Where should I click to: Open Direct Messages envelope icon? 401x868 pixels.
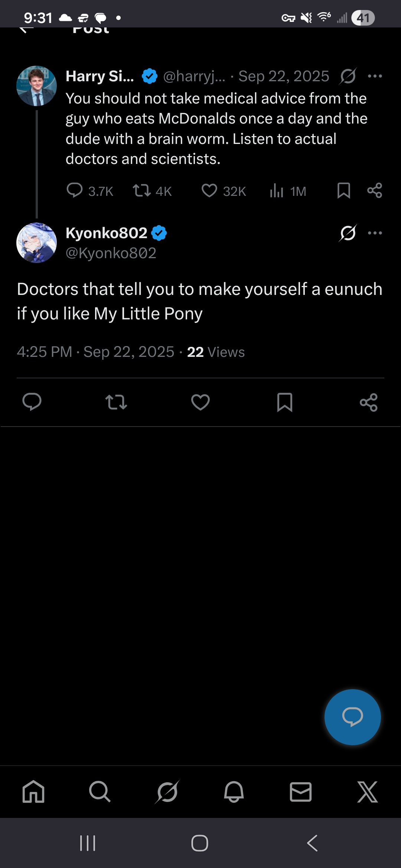pos(300,792)
